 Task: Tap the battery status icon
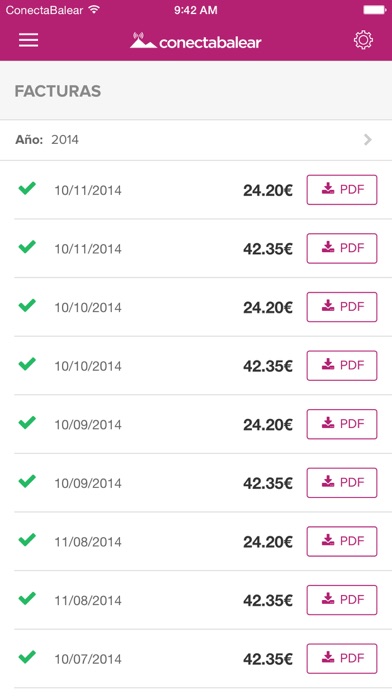coord(375,10)
